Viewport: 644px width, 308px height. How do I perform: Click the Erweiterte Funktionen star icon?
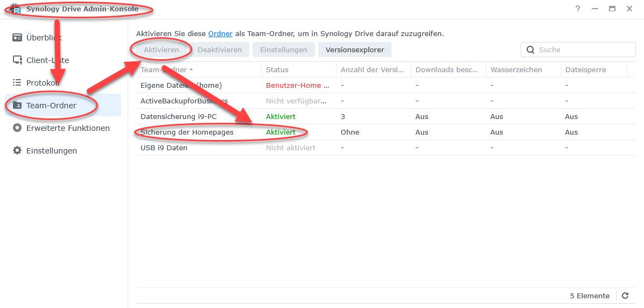tap(17, 128)
